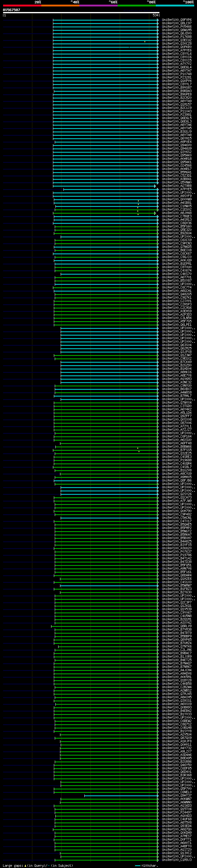Select the UniRef100_Q13VC2 label
Screen dimensions: 197x868
click(176, 853)
